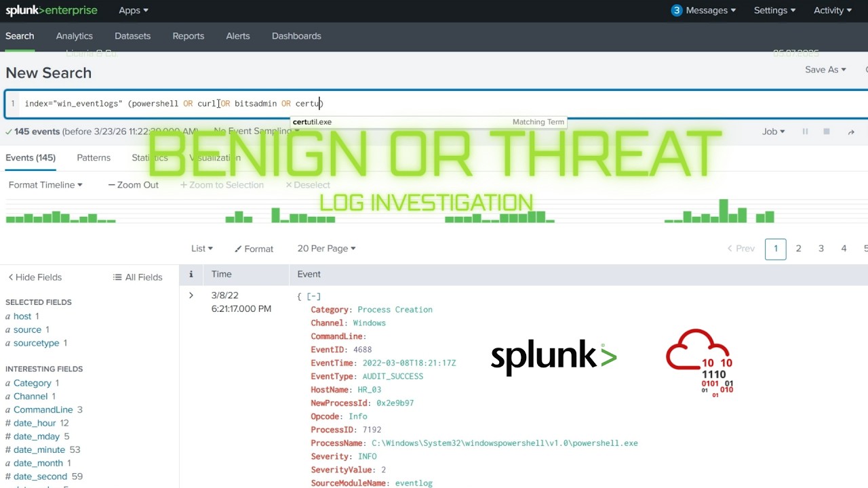This screenshot has height=488, width=868.
Task: Open the Reports tab
Action: 189,36
